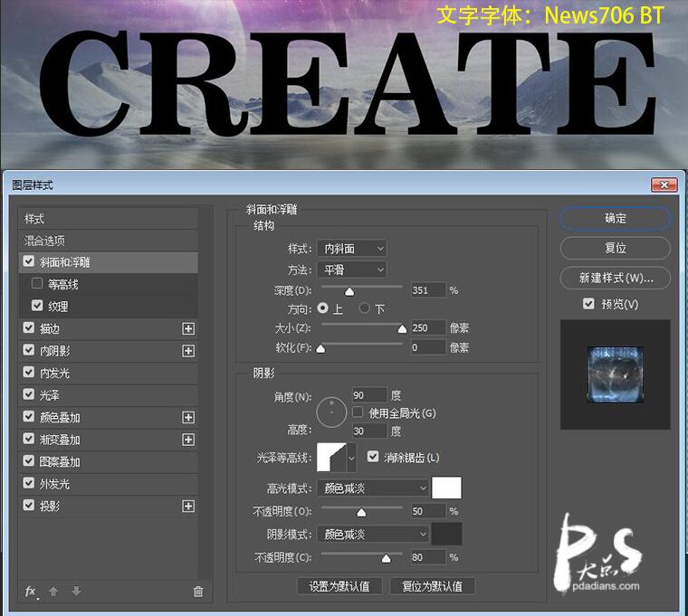Adjust the 大小 slider handle
Screen dimensions: 688x616
(x=402, y=329)
